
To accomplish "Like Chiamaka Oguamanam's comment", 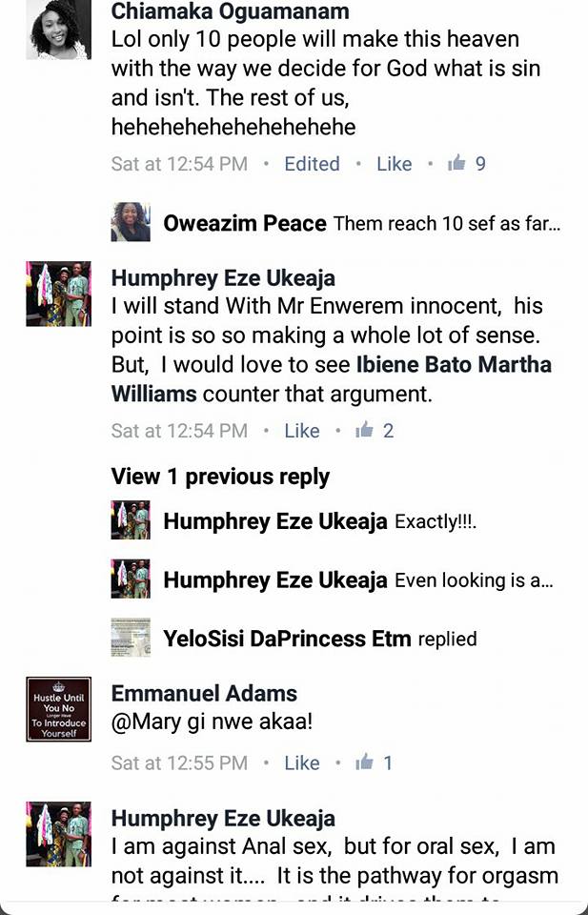I will point(395,163).
